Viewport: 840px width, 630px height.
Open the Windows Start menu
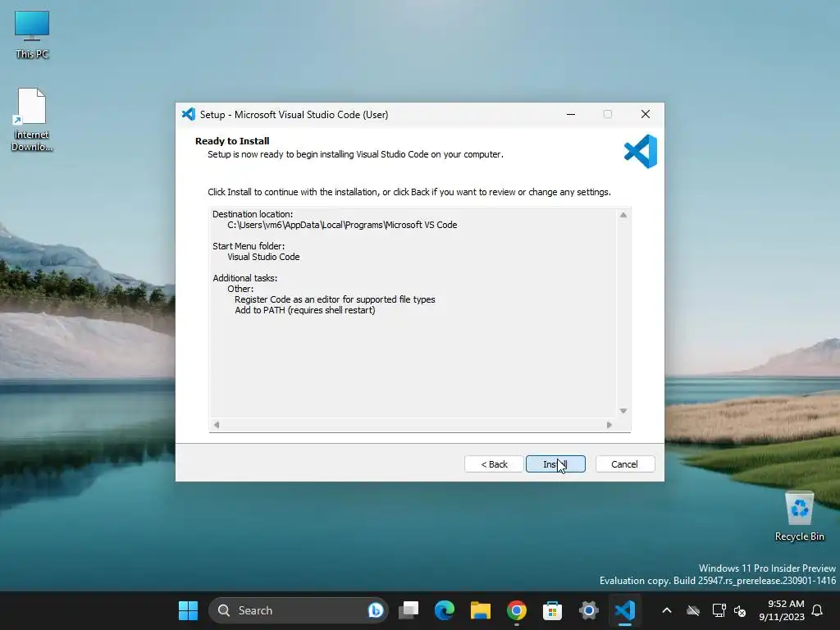[x=188, y=610]
